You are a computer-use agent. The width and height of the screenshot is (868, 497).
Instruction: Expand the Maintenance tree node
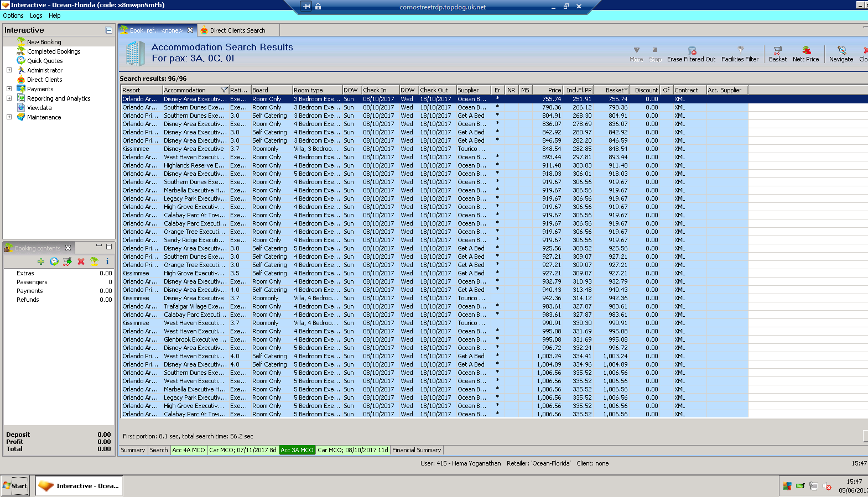[x=9, y=117]
